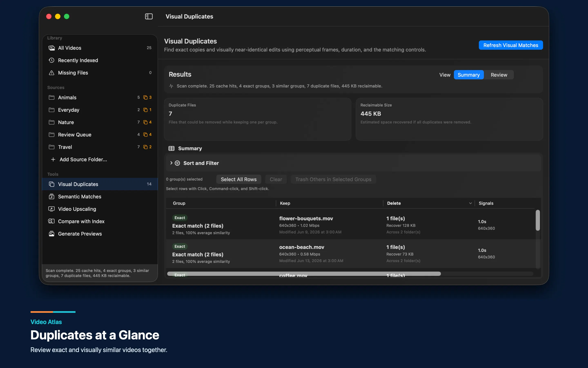Click the Recently Indexed clock icon
This screenshot has width=588, height=368.
coord(51,60)
